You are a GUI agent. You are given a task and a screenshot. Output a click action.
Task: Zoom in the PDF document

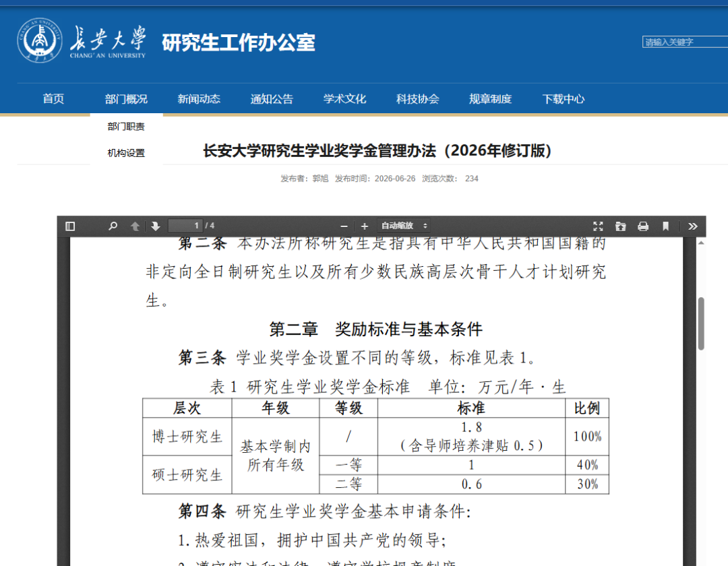(365, 226)
